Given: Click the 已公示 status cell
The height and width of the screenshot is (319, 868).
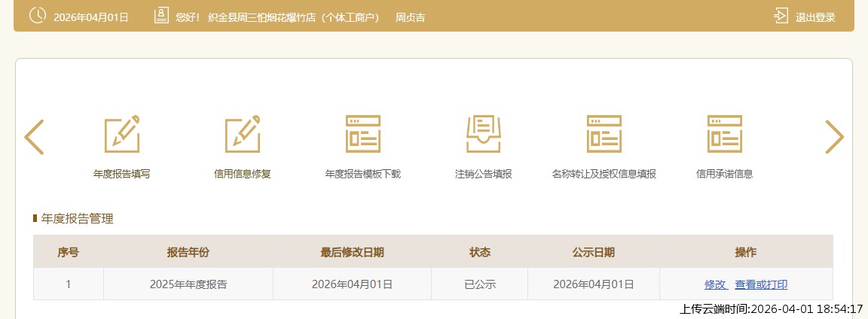Looking at the screenshot, I should pyautogui.click(x=479, y=284).
